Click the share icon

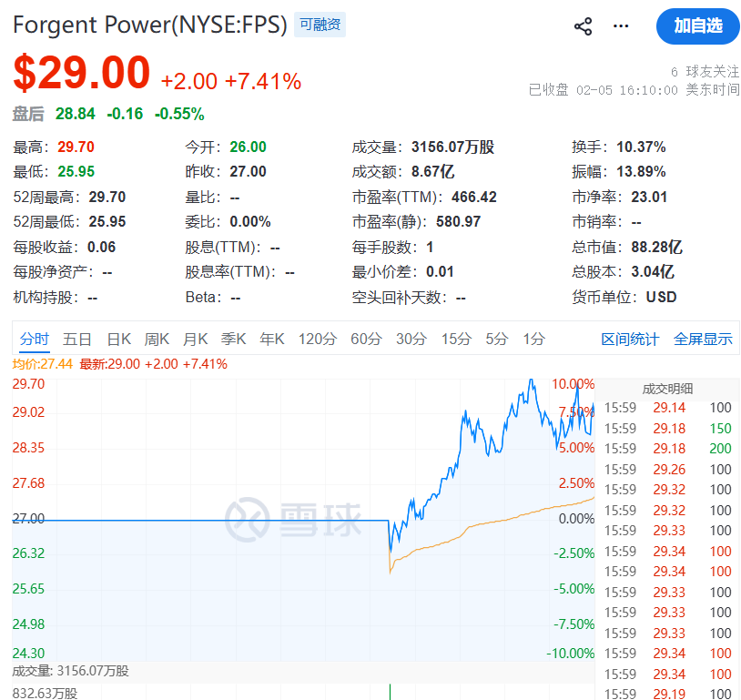pos(584,26)
